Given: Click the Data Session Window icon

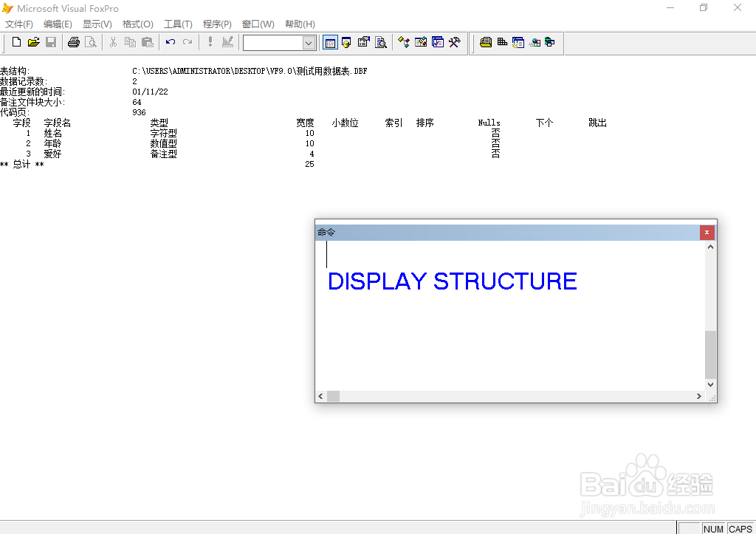Looking at the screenshot, I should (x=346, y=42).
